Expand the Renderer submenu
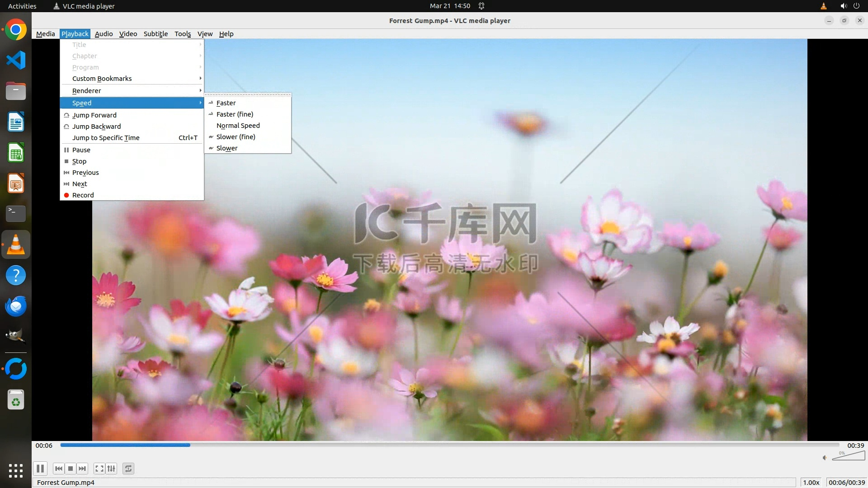This screenshot has height=488, width=868. 87,91
